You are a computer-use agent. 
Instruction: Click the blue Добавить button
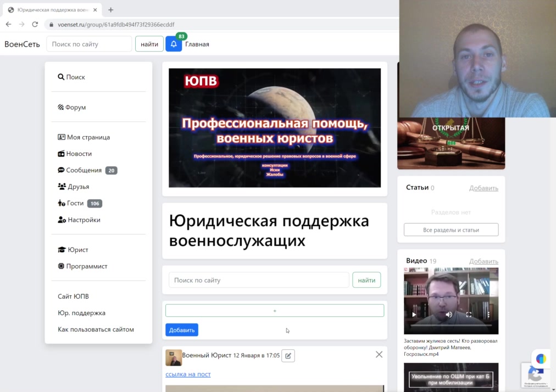(181, 330)
